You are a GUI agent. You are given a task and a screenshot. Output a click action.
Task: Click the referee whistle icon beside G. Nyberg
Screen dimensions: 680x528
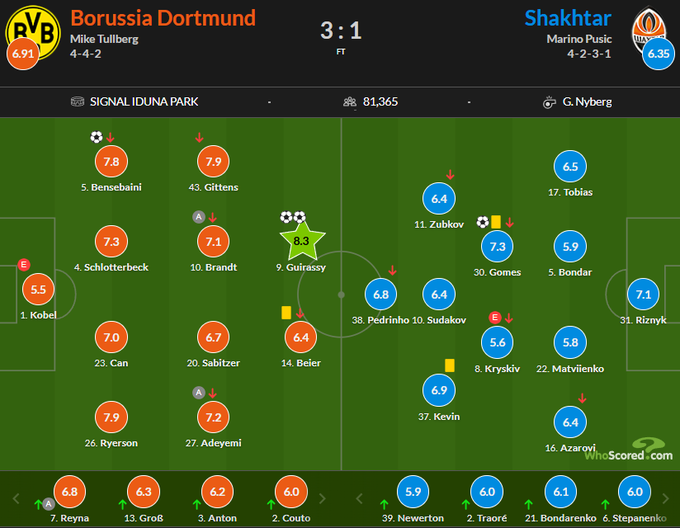coord(549,101)
